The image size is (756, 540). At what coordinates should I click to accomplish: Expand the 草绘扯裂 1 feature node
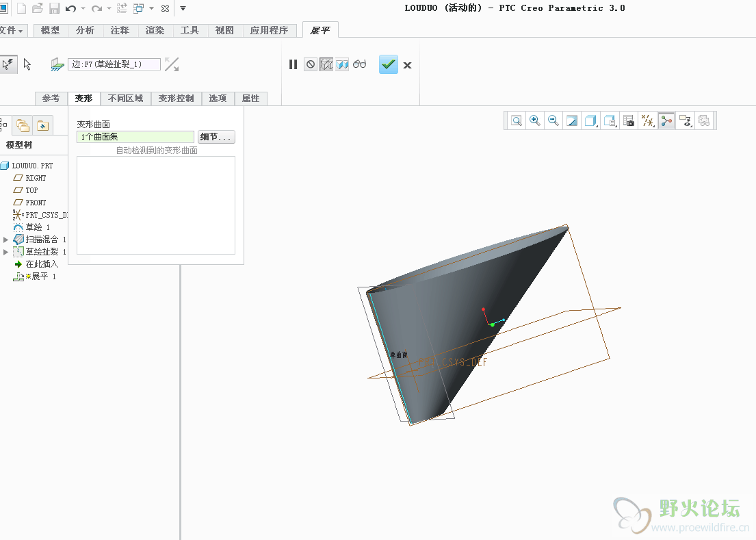(x=5, y=252)
